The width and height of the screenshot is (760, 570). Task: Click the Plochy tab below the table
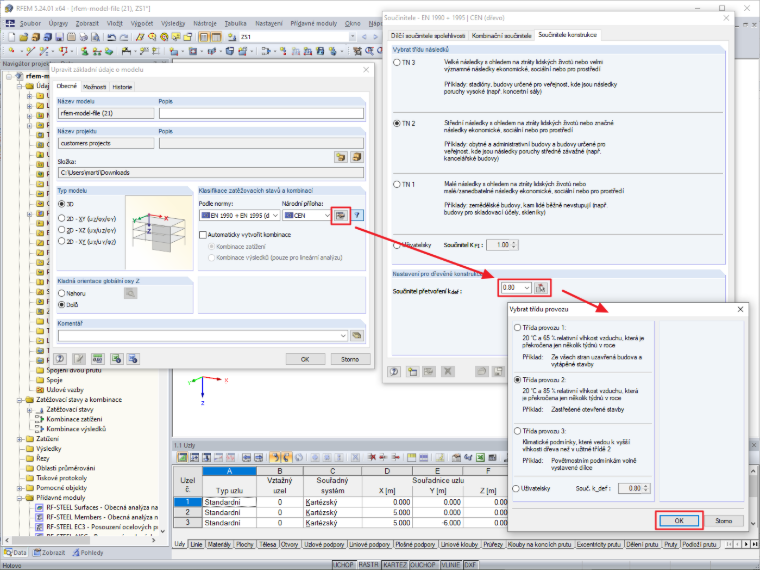(244, 545)
